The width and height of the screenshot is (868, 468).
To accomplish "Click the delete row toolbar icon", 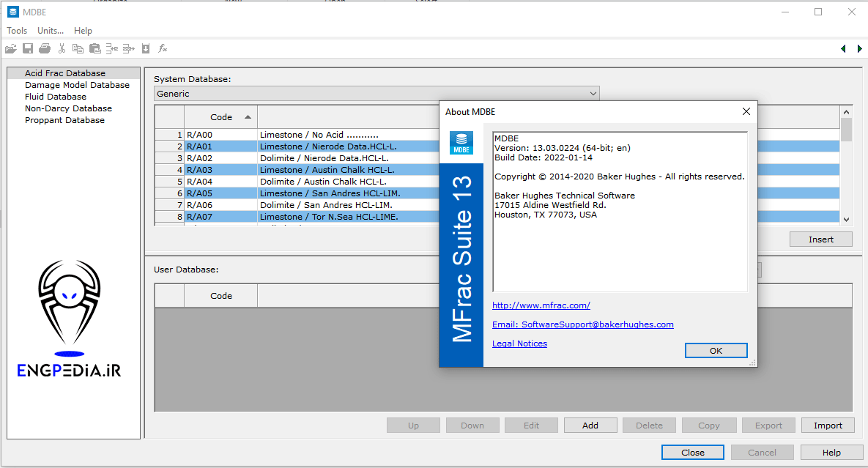I will (x=128, y=48).
